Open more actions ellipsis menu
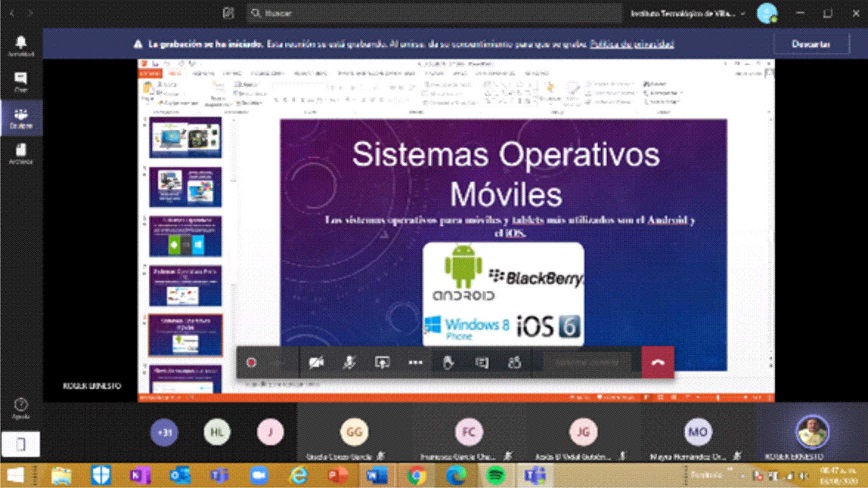This screenshot has height=488, width=868. point(415,362)
